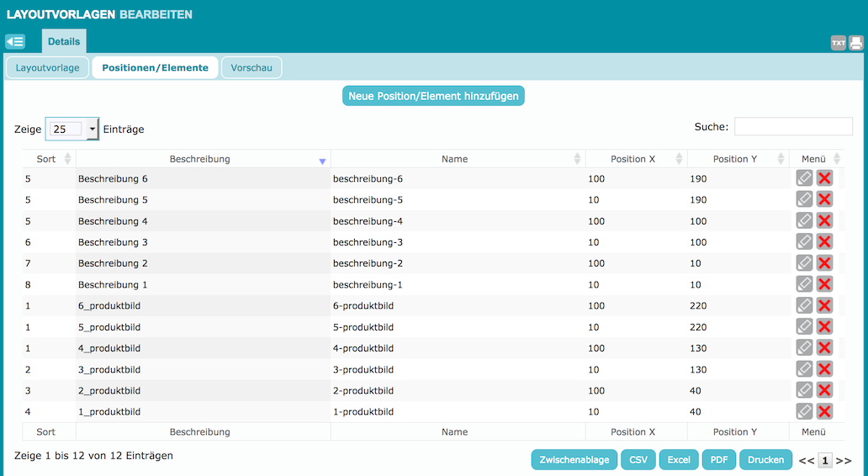Delete the Beschreibung 5 row

click(824, 199)
